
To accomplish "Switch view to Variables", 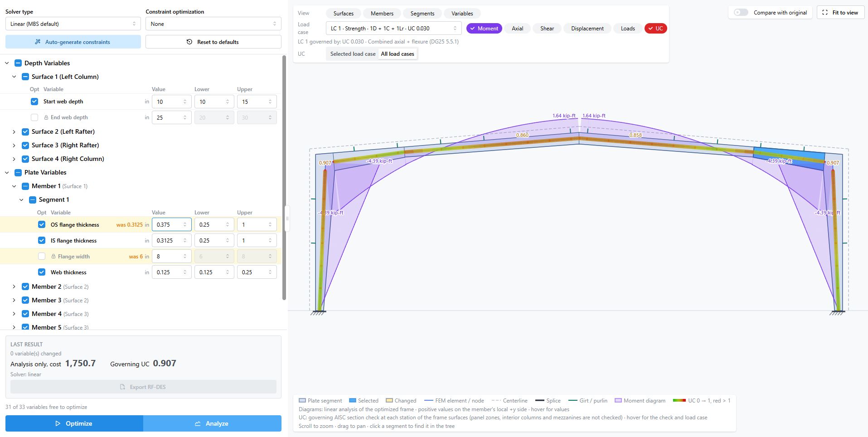I will click(x=462, y=14).
